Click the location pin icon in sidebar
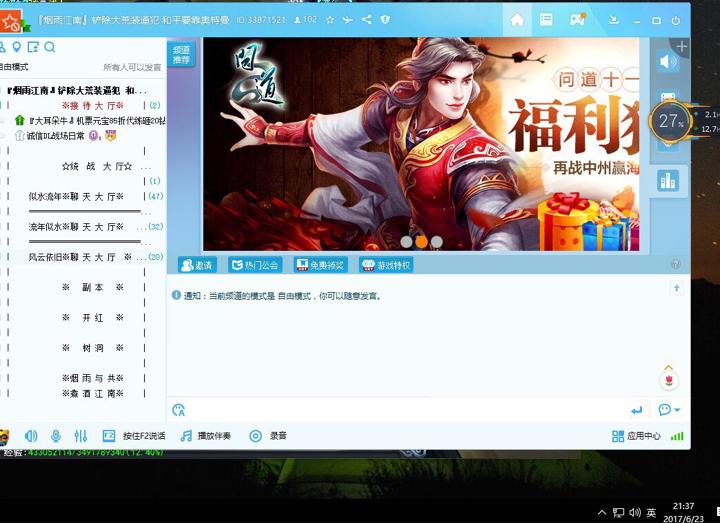The height and width of the screenshot is (523, 720). click(x=17, y=47)
